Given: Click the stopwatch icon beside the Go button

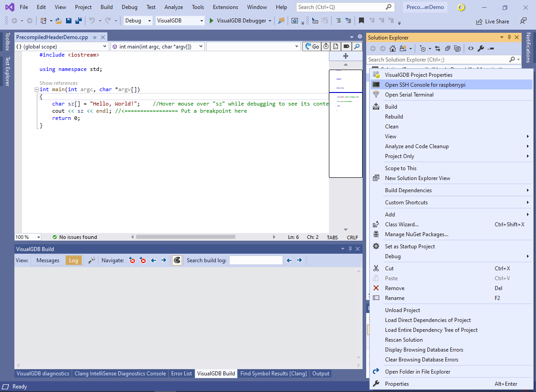Looking at the screenshot, I should pos(326,47).
